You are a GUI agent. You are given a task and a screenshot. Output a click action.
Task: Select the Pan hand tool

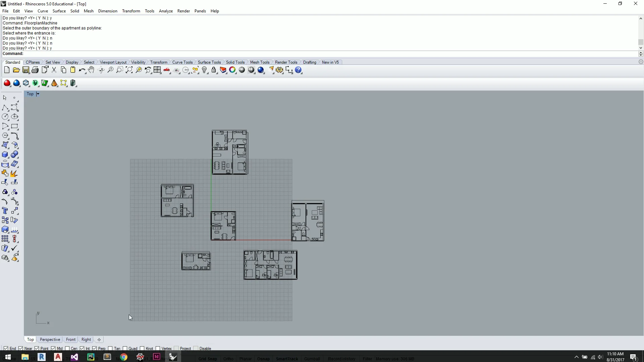pyautogui.click(x=91, y=70)
